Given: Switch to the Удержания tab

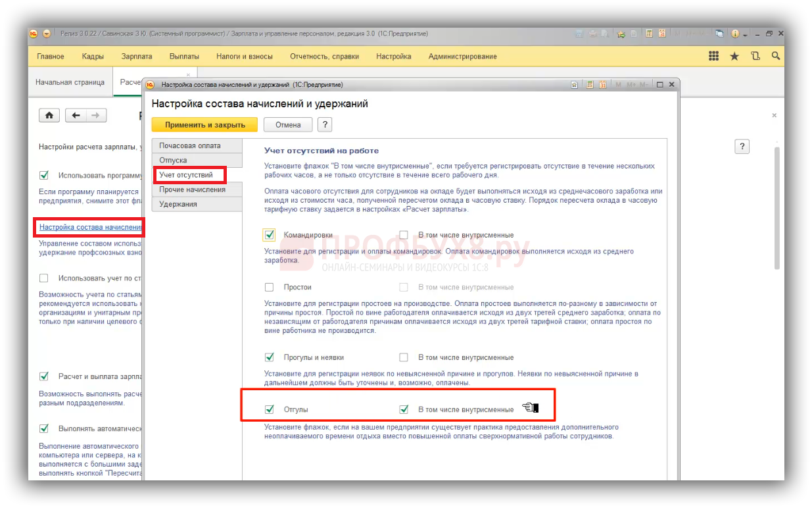Looking at the screenshot, I should [178, 204].
